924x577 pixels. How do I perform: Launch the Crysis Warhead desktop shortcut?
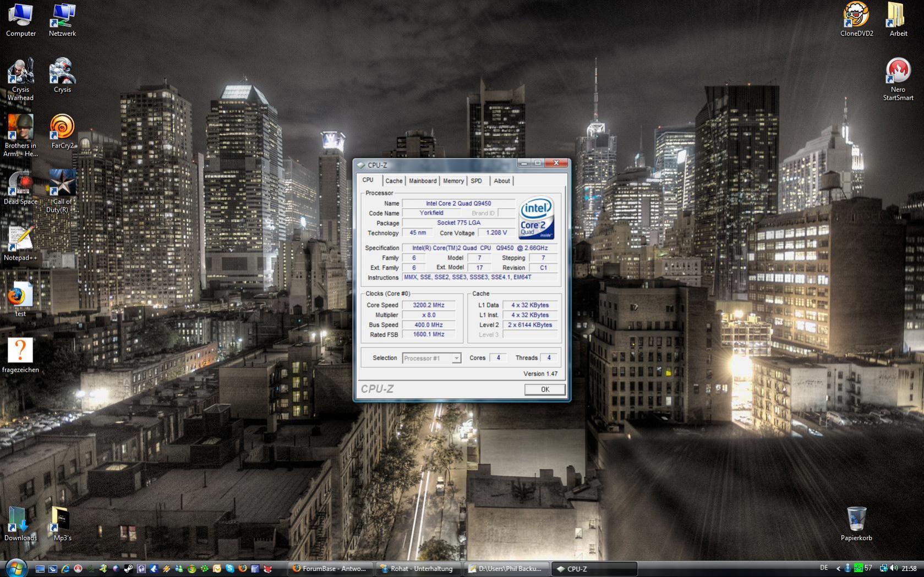(x=20, y=80)
